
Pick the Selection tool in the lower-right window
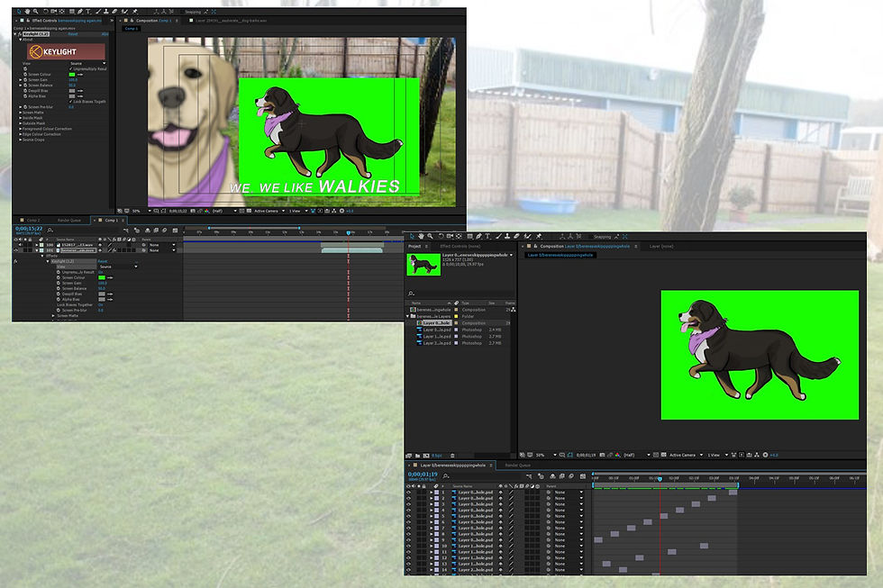point(413,236)
